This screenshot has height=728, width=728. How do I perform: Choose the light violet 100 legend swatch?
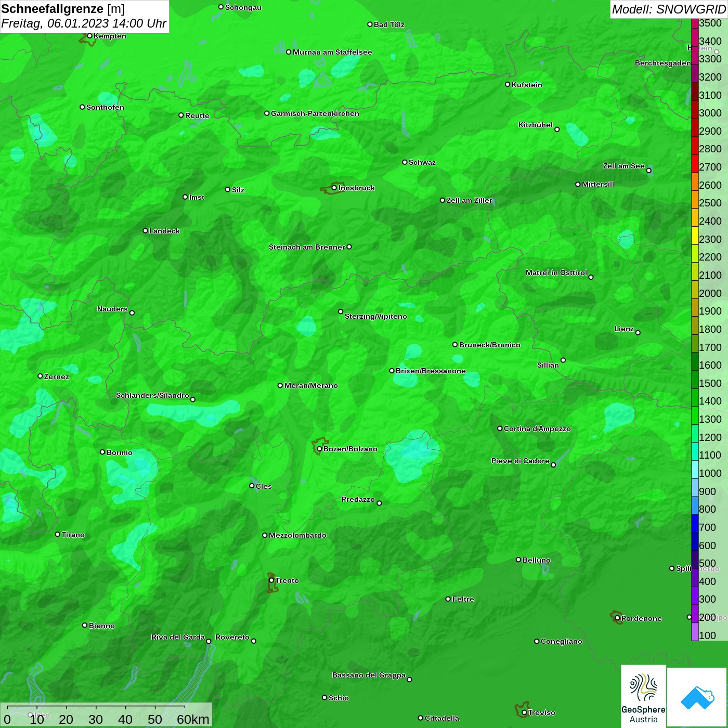click(695, 632)
